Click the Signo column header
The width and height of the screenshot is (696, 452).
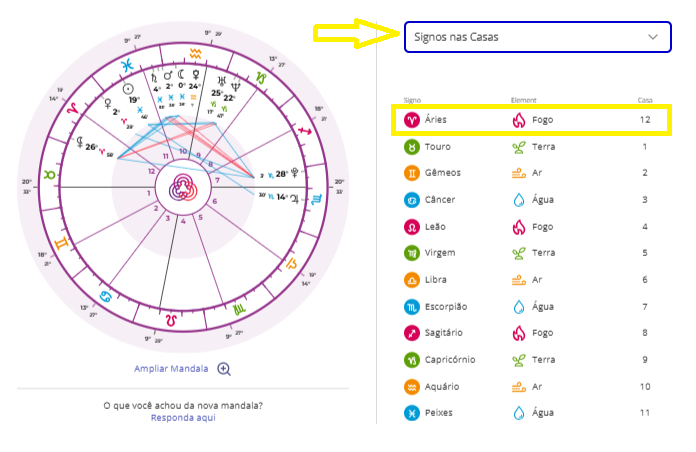pyautogui.click(x=412, y=100)
